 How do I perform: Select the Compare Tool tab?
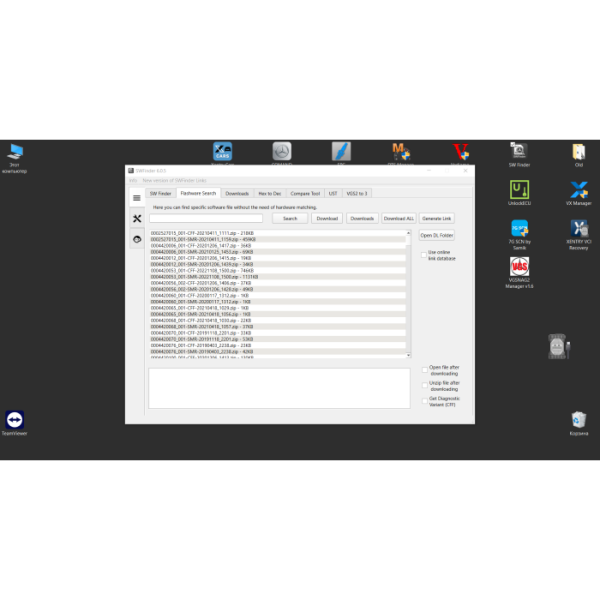click(305, 193)
